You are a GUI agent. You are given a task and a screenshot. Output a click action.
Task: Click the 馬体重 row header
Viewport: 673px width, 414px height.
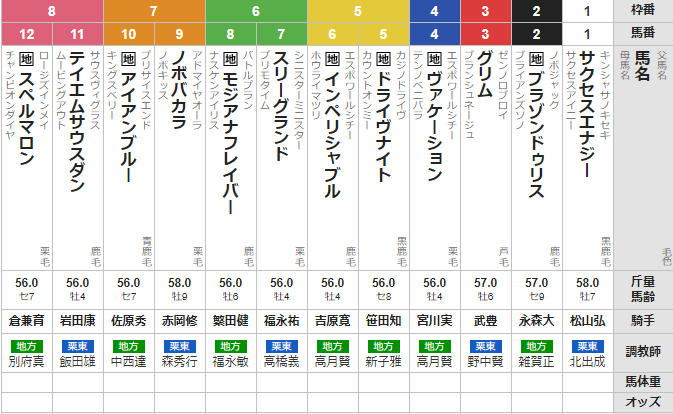(643, 382)
